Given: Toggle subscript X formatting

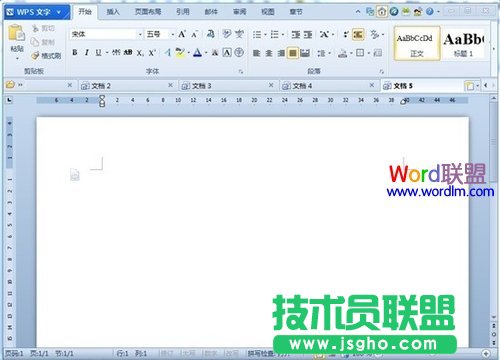Looking at the screenshot, I should click(x=140, y=53).
